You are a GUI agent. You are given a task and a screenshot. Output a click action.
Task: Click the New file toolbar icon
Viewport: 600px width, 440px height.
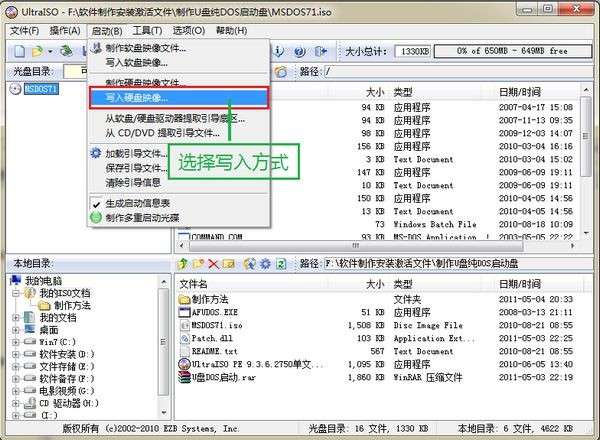[x=19, y=51]
